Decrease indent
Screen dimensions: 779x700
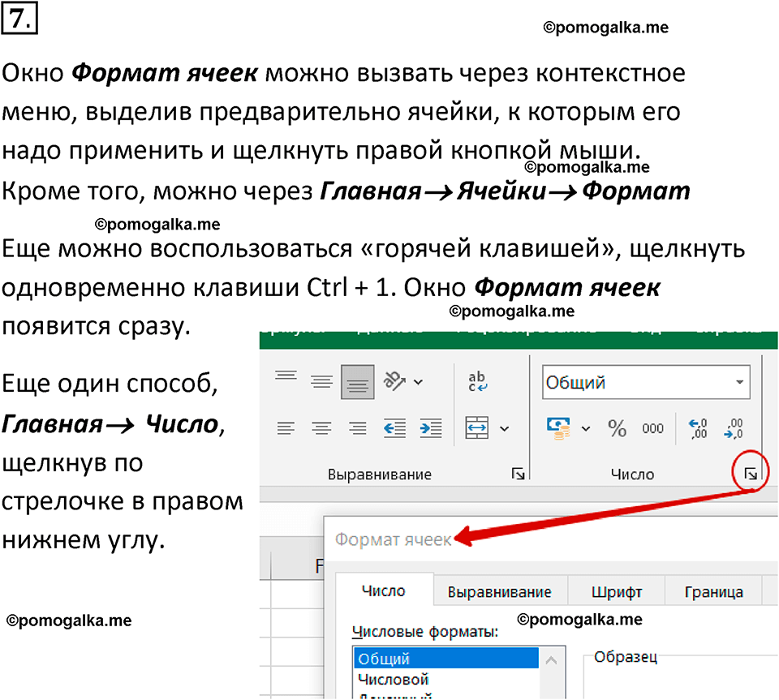coord(394,428)
